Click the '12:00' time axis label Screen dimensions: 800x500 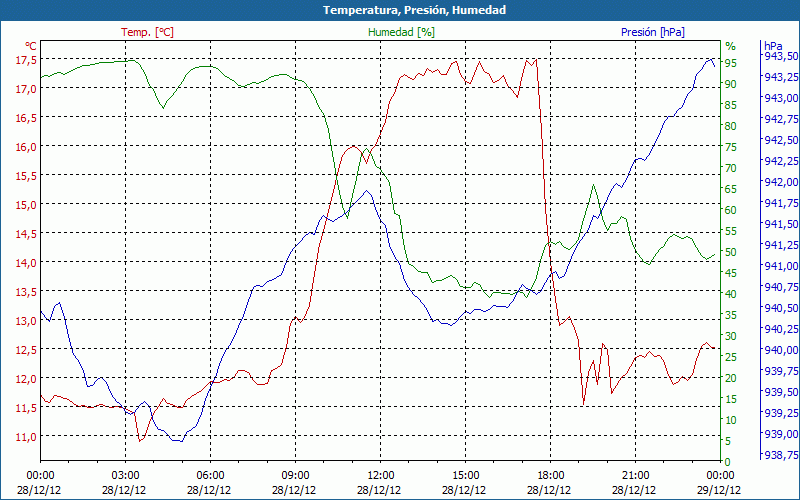click(x=381, y=476)
